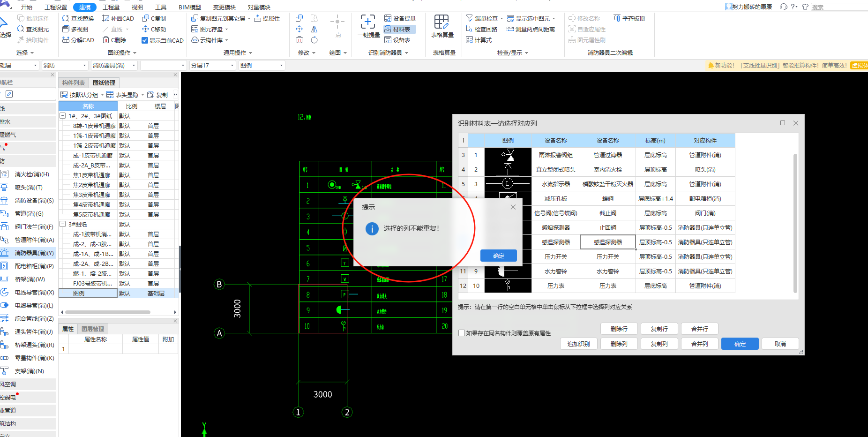Screen dimensions: 868x437
Task: Select 喷头(消)(T) in sidebar
Action: point(28,187)
